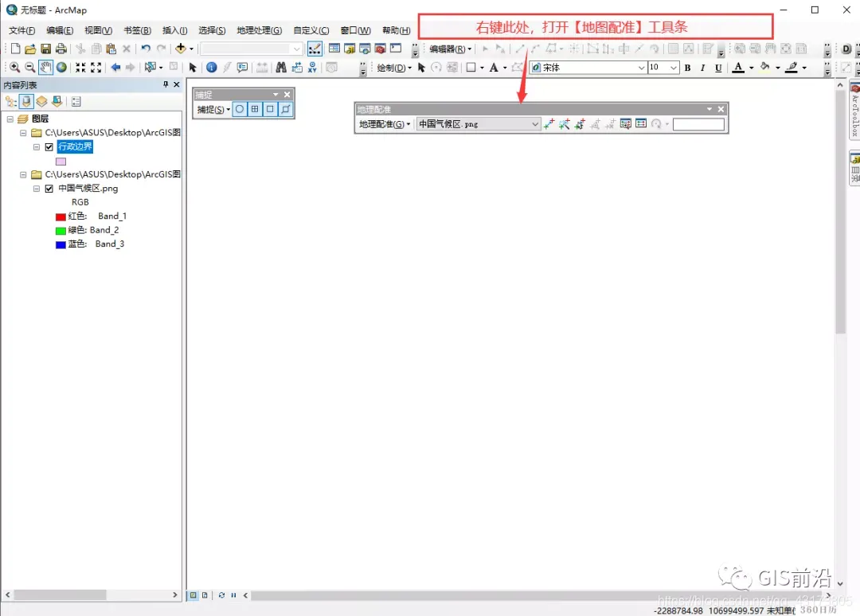Open the ArcToolbox window icon in toolbar
Image resolution: width=860 pixels, height=616 pixels.
click(380, 49)
